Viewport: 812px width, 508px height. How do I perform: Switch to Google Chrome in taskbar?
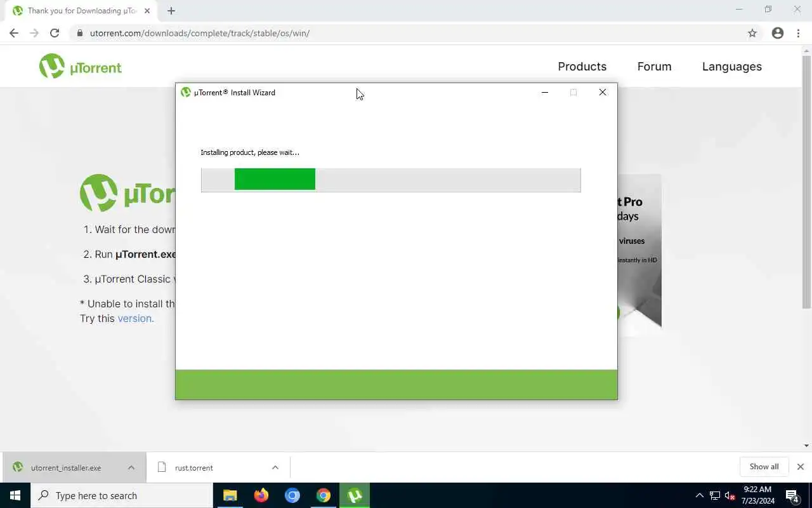coord(324,495)
